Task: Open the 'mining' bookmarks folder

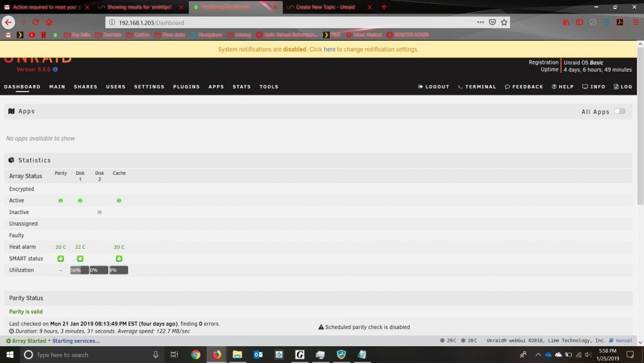Action: coord(239,35)
